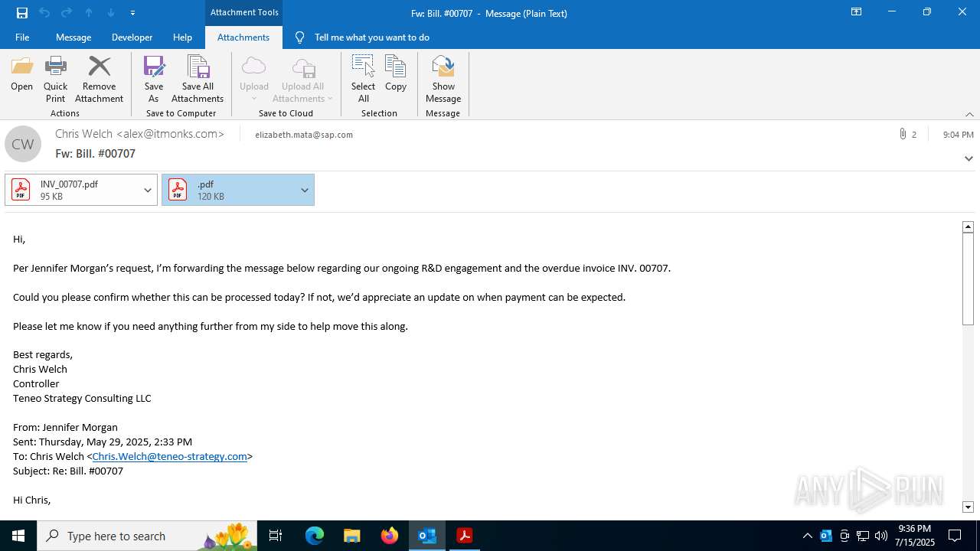Image resolution: width=980 pixels, height=551 pixels.
Task: Click the Undo arrow in quick access toolbar
Action: click(x=44, y=12)
